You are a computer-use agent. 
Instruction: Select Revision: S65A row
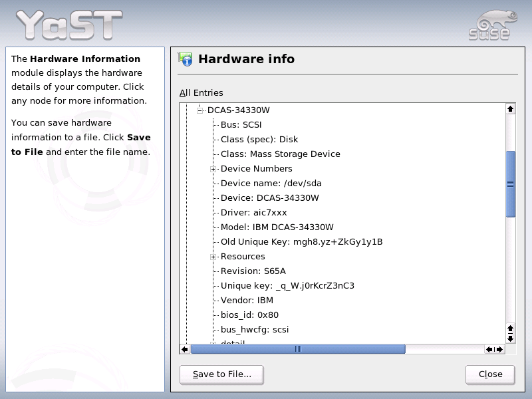coord(253,271)
